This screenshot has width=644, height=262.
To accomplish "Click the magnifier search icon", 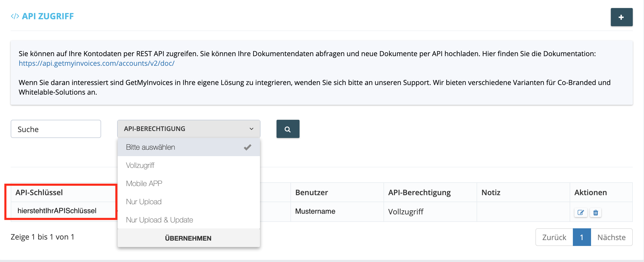I will coord(288,129).
